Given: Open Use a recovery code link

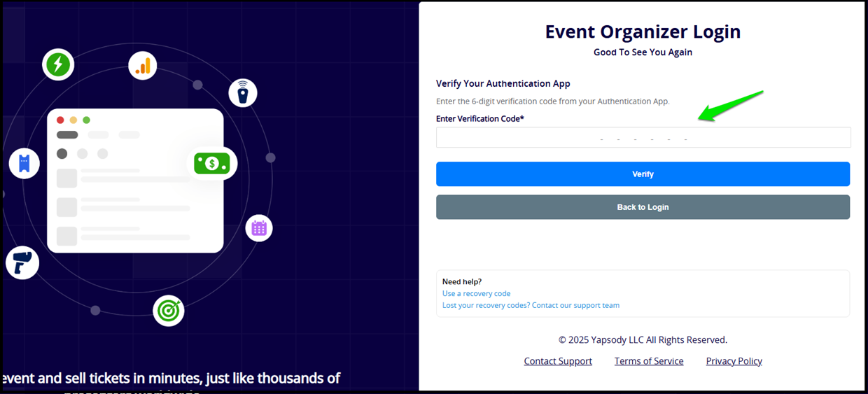Looking at the screenshot, I should (476, 294).
